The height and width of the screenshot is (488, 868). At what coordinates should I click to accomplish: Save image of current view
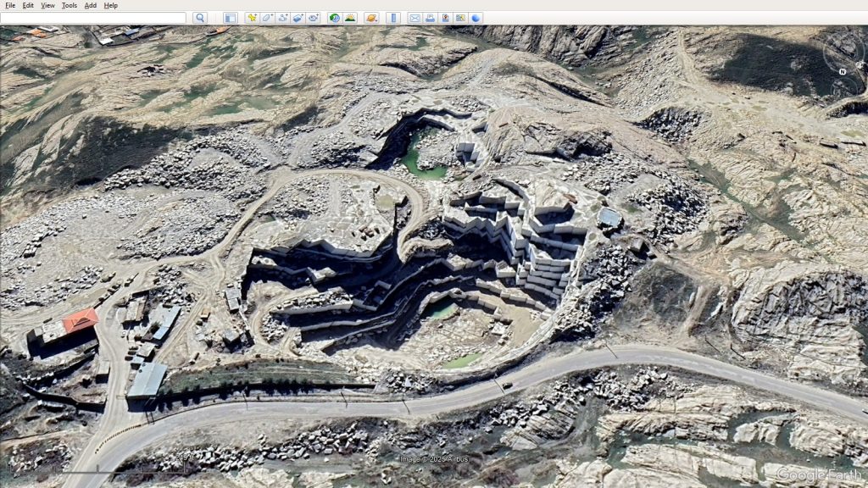(x=445, y=18)
